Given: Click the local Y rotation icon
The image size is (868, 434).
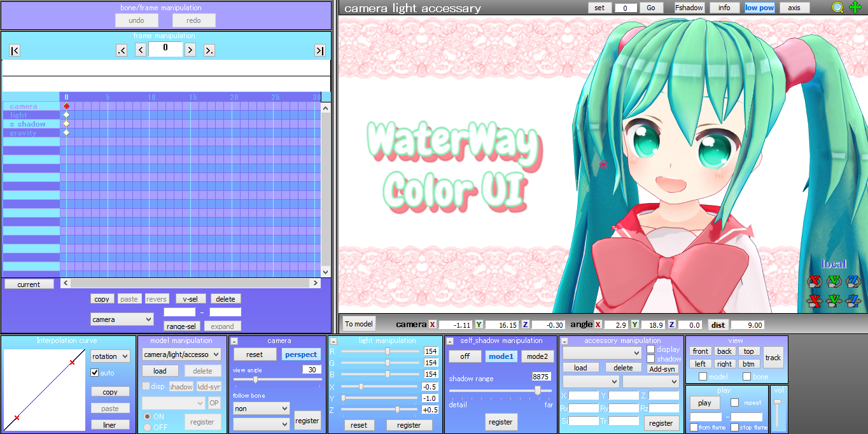Looking at the screenshot, I should click(834, 281).
